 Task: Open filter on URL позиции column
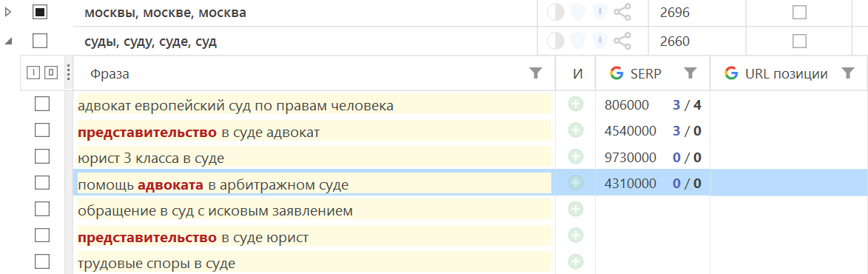coord(847,73)
